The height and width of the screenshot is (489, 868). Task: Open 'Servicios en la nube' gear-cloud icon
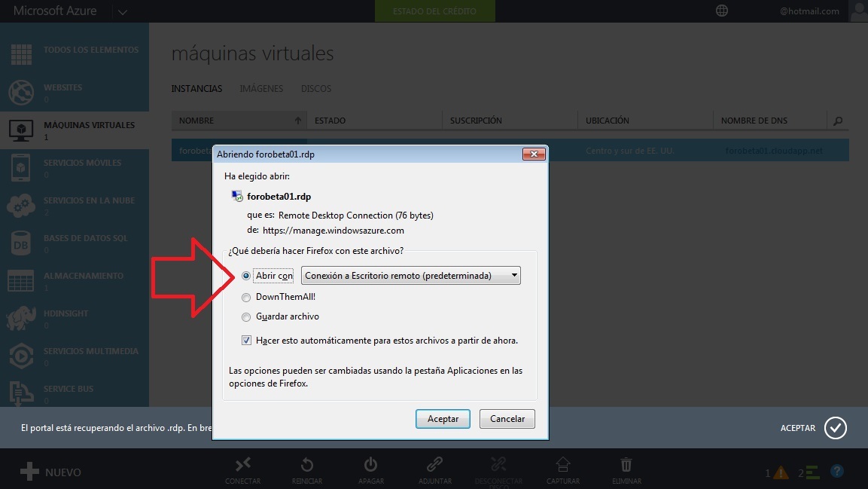[21, 205]
